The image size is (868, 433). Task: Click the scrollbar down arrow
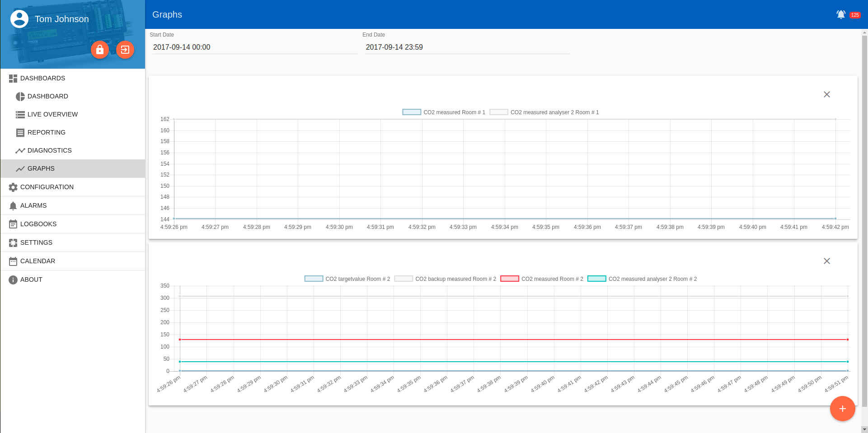pos(864,429)
